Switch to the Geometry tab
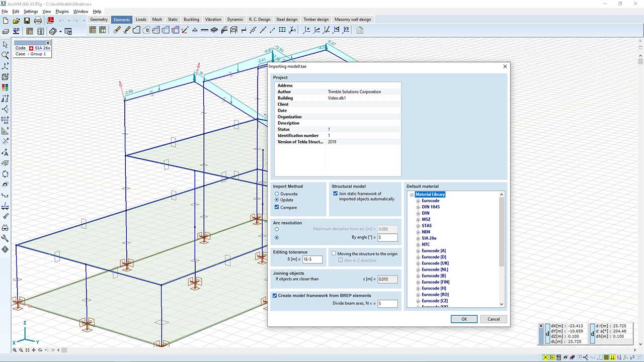This screenshot has width=644, height=362. [99, 20]
